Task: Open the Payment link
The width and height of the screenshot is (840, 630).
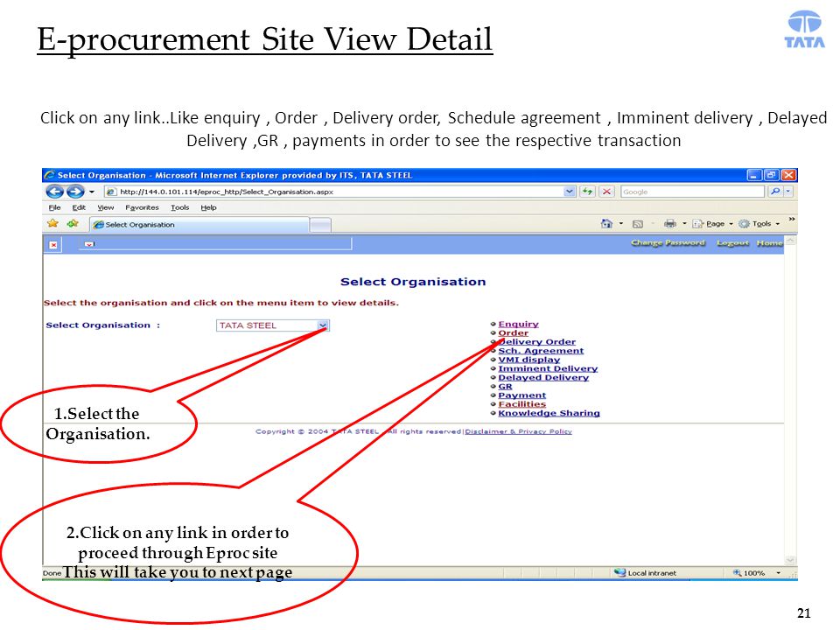Action: pyautogui.click(x=521, y=395)
